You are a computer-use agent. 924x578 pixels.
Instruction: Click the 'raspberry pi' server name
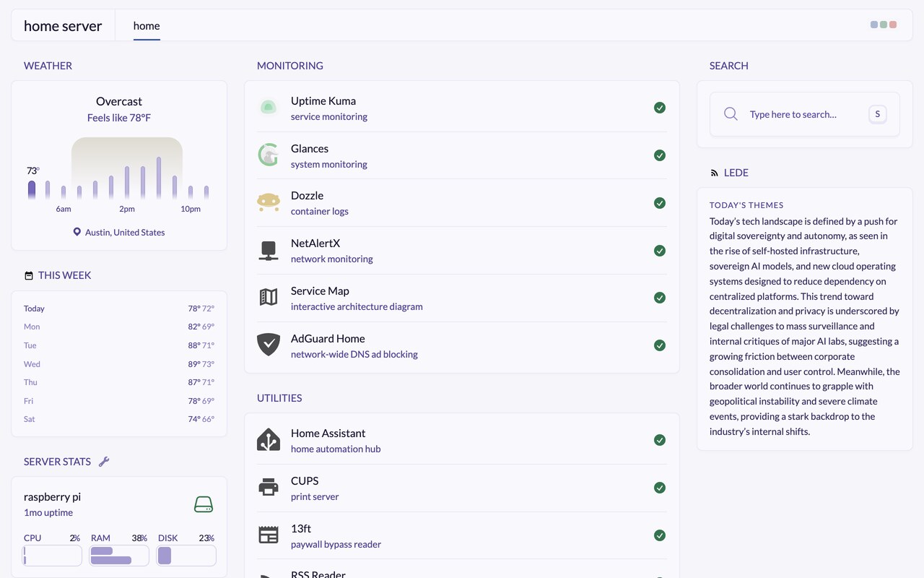click(52, 496)
